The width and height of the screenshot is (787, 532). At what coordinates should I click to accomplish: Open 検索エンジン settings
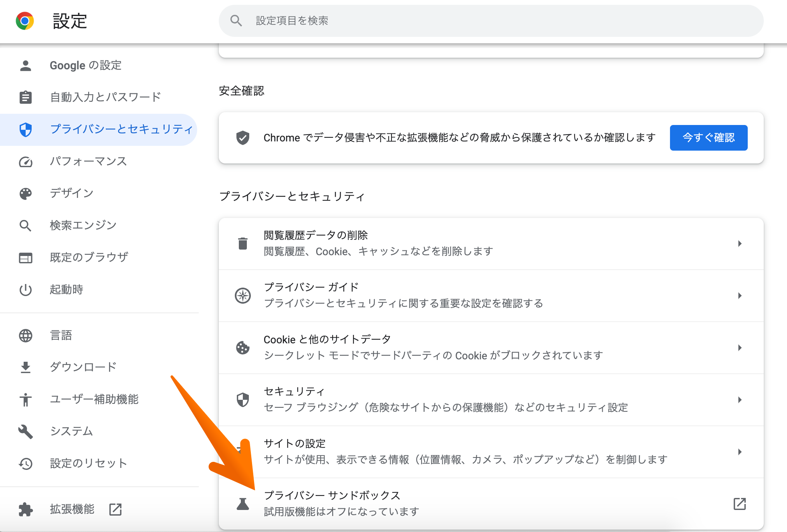pos(99,226)
